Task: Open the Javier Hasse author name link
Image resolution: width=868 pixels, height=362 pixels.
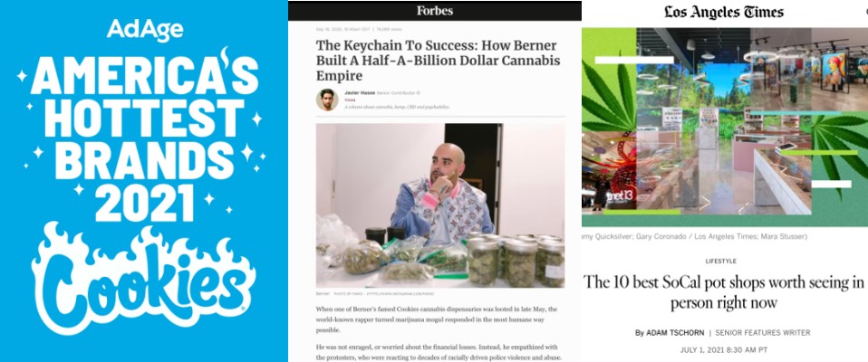Action: [x=360, y=93]
